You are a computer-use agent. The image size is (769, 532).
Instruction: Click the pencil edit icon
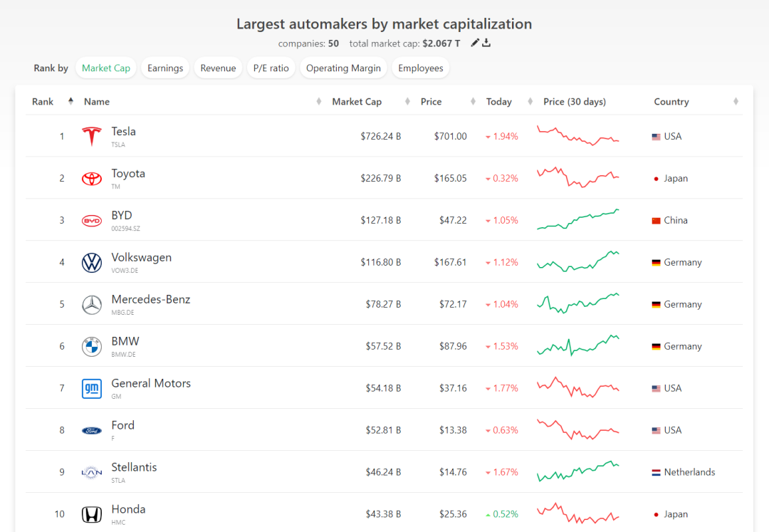point(475,43)
